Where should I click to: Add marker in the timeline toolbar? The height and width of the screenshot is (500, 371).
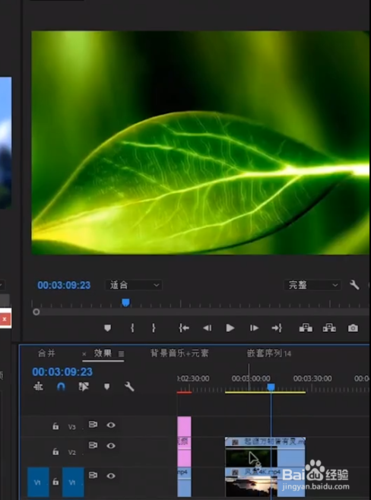107,387
